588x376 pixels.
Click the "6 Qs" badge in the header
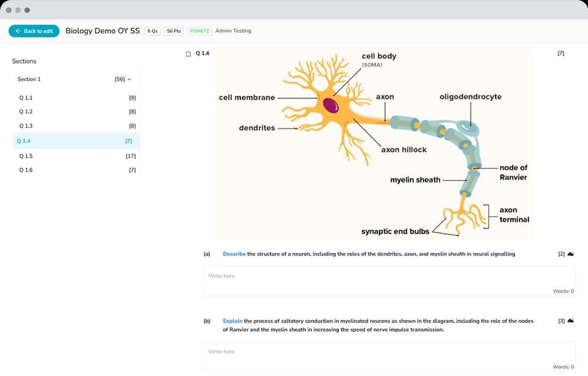coord(152,31)
